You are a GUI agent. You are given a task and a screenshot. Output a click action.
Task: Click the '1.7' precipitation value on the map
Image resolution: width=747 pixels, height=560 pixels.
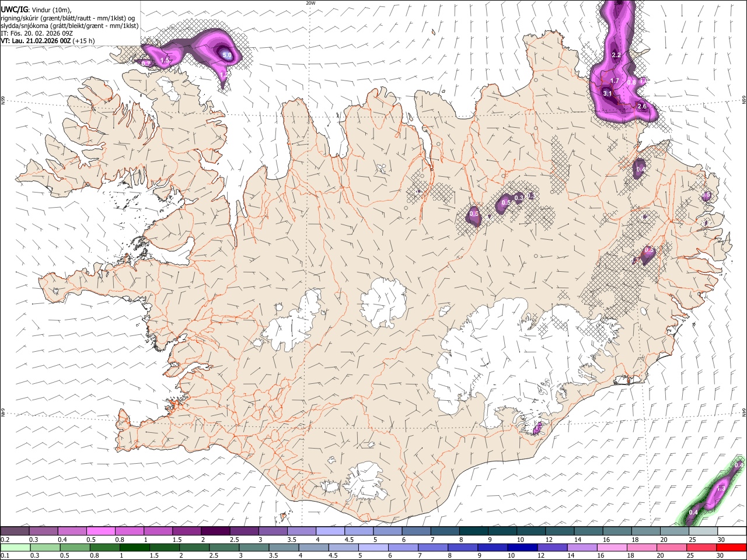(x=615, y=81)
